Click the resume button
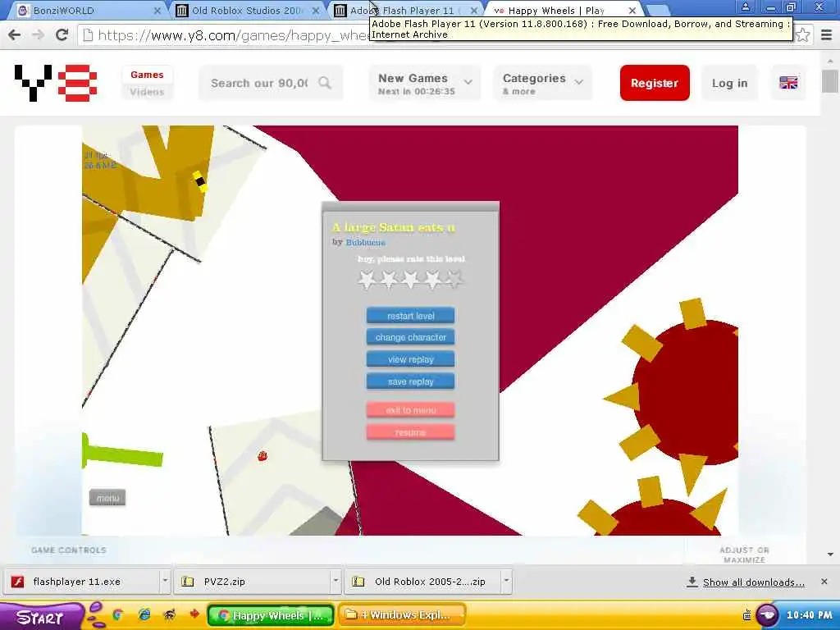Image resolution: width=840 pixels, height=630 pixels. (410, 432)
